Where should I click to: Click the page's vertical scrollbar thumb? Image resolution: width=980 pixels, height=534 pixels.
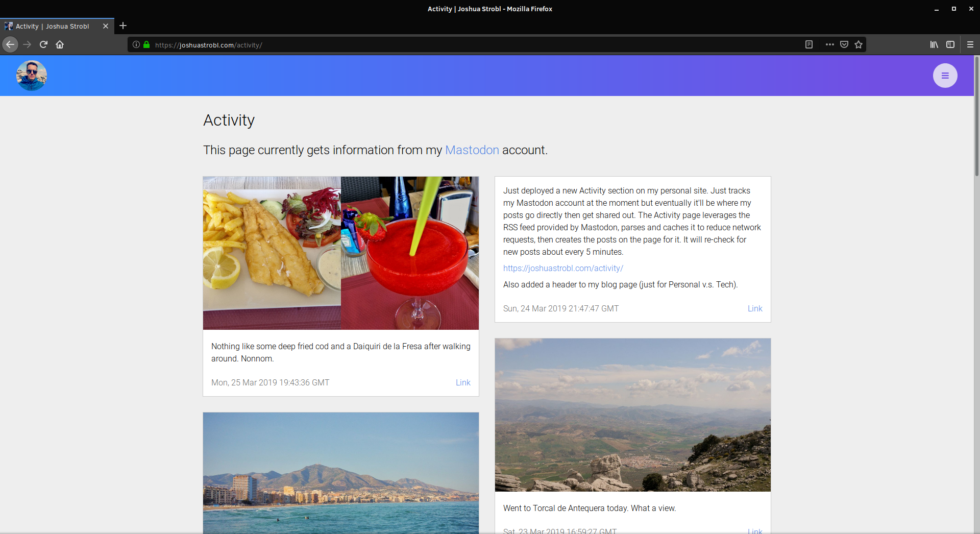977,116
